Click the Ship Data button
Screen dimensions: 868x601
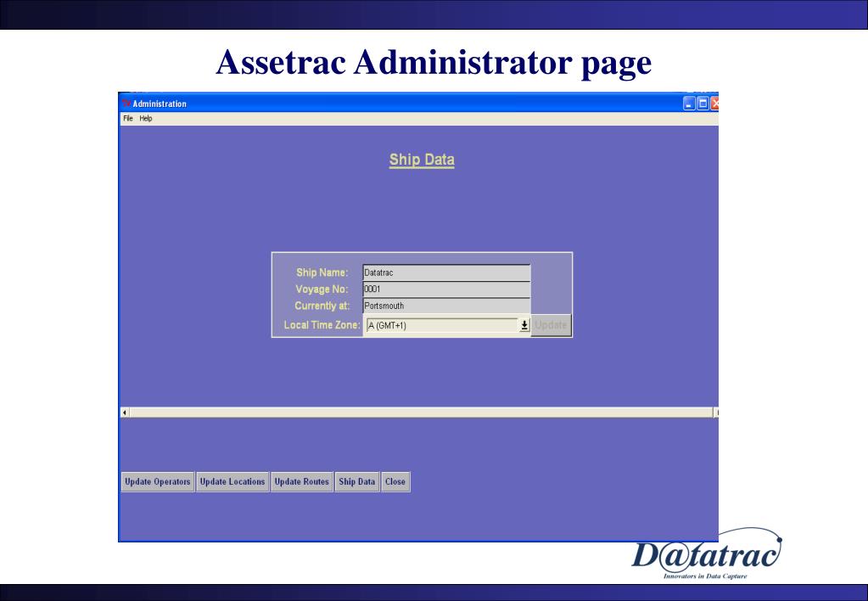coord(357,481)
